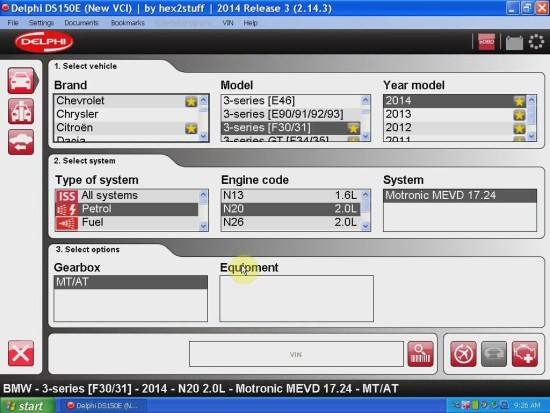Image resolution: width=550 pixels, height=413 pixels.
Task: Toggle favorite star for Citroën brand
Action: [191, 128]
